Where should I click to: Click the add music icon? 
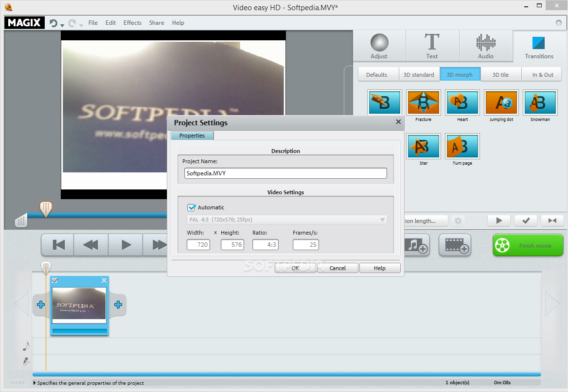(x=417, y=245)
